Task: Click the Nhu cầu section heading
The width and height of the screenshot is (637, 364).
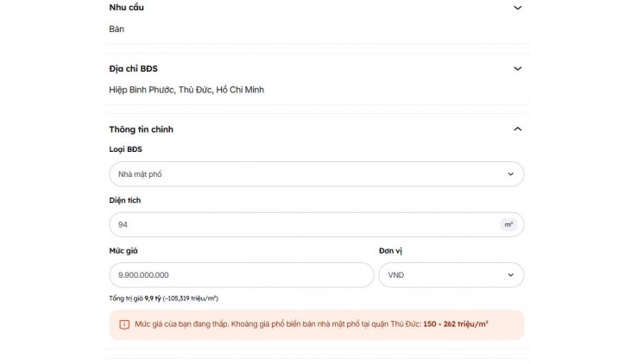Action: pyautogui.click(x=126, y=7)
